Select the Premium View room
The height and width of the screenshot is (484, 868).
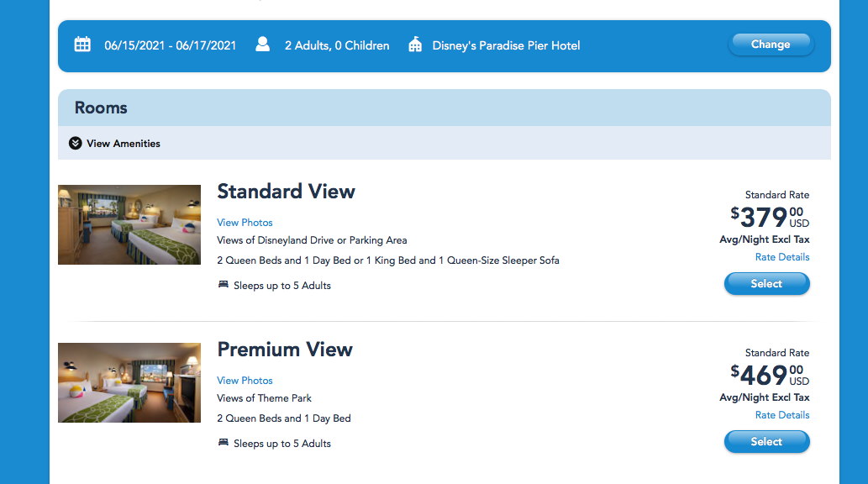tap(766, 442)
